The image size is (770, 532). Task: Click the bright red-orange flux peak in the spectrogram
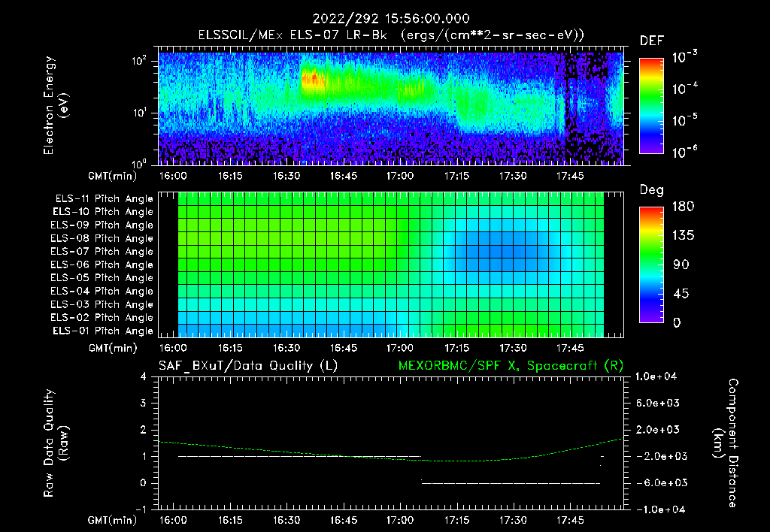(x=313, y=80)
